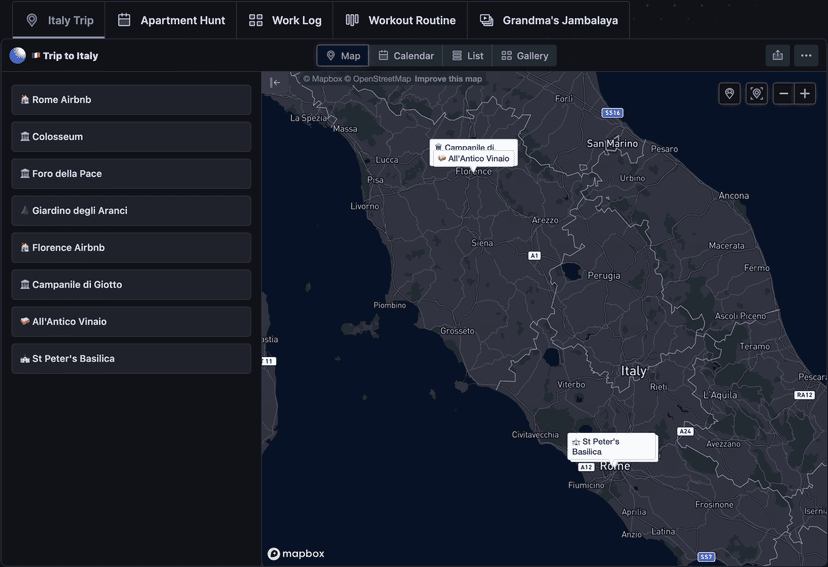828x567 pixels.
Task: Open the three-dots more options menu
Action: (806, 56)
